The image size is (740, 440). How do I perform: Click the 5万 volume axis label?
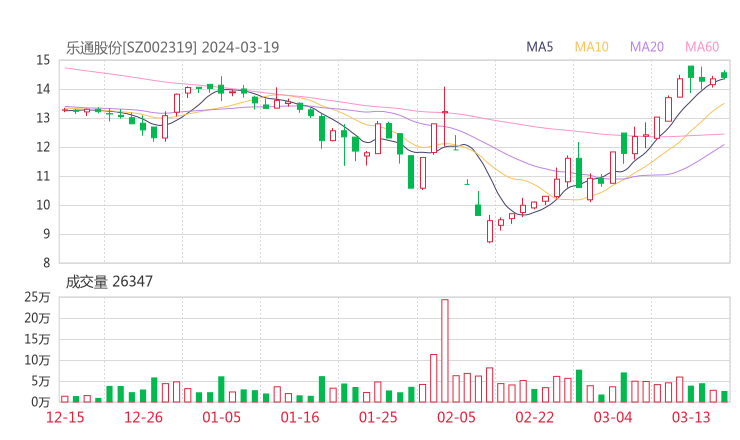pyautogui.click(x=41, y=381)
